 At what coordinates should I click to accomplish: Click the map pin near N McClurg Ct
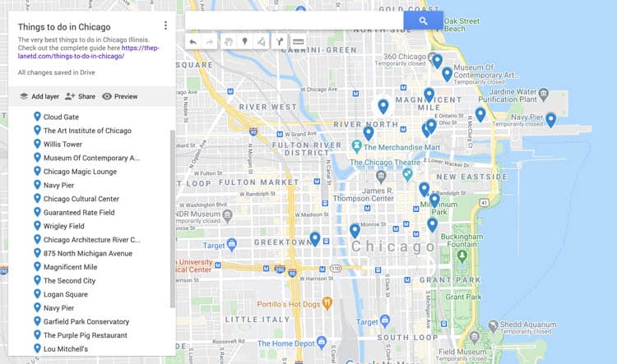point(480,115)
